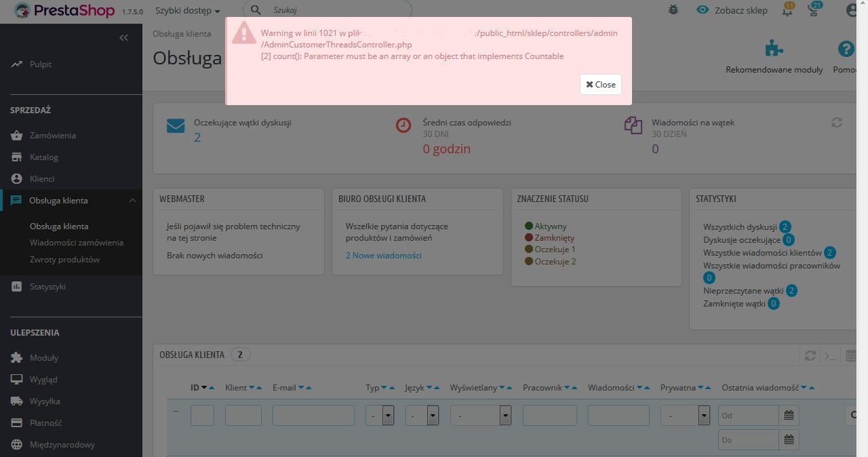Image resolution: width=868 pixels, height=457 pixels.
Task: Open the shop via Zobacz sklep
Action: (731, 10)
